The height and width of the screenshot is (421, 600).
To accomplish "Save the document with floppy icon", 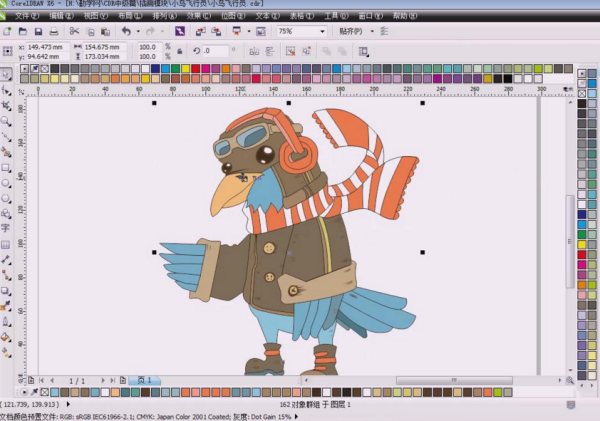I will [38, 31].
